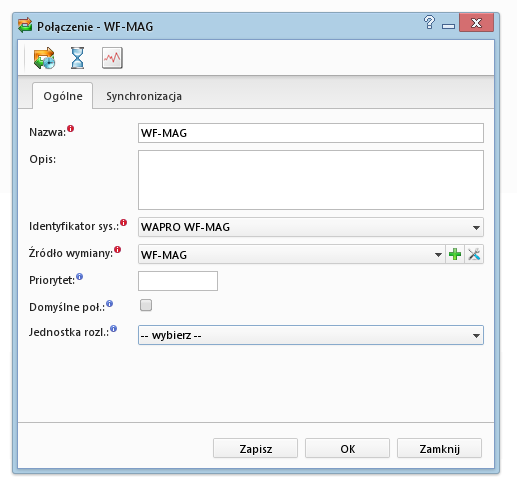This screenshot has height=486, width=517.
Task: Confirm with the OK button
Action: click(347, 448)
